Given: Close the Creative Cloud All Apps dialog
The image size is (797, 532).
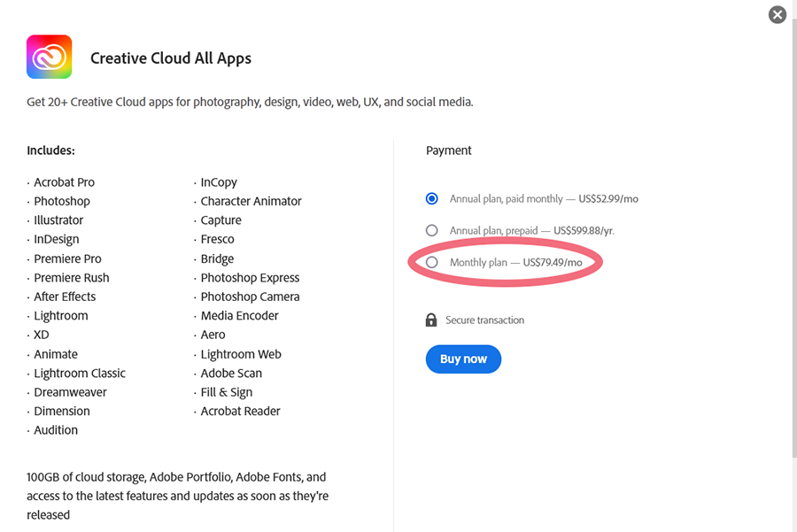Looking at the screenshot, I should [x=777, y=14].
